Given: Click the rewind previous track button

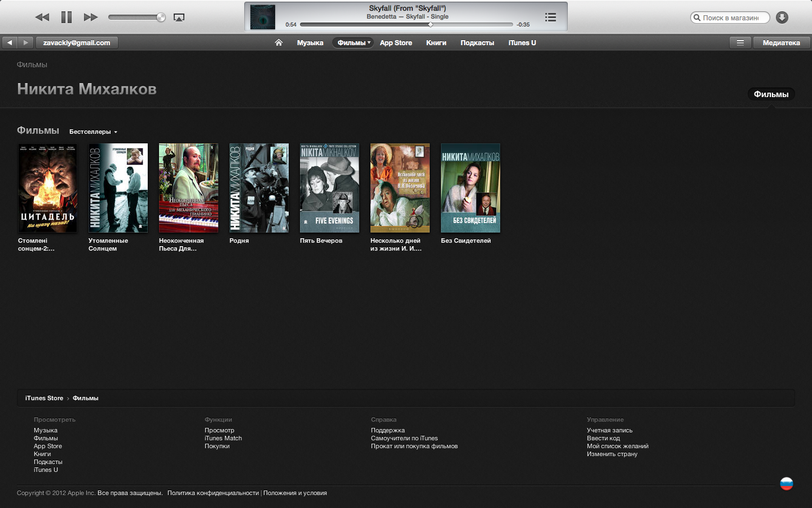Looking at the screenshot, I should pyautogui.click(x=42, y=17).
